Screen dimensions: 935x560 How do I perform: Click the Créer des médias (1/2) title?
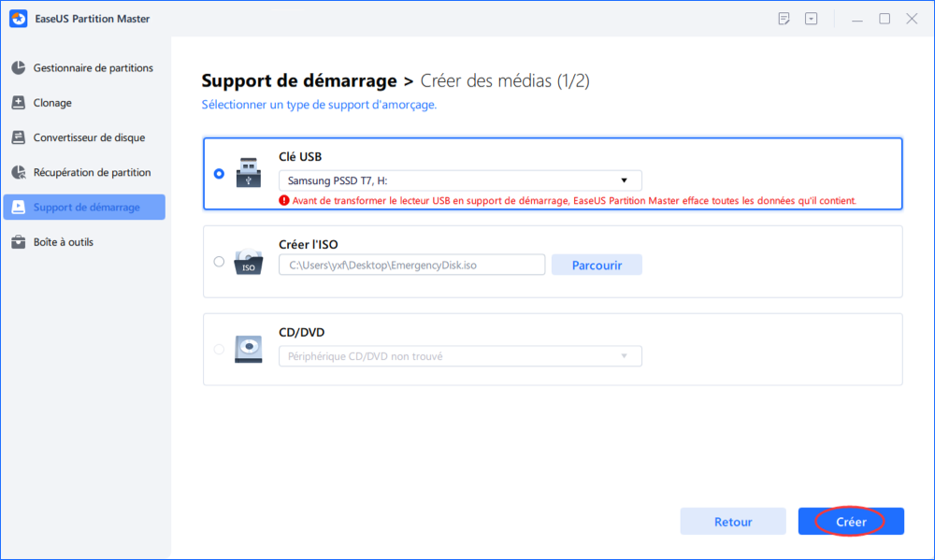point(505,80)
